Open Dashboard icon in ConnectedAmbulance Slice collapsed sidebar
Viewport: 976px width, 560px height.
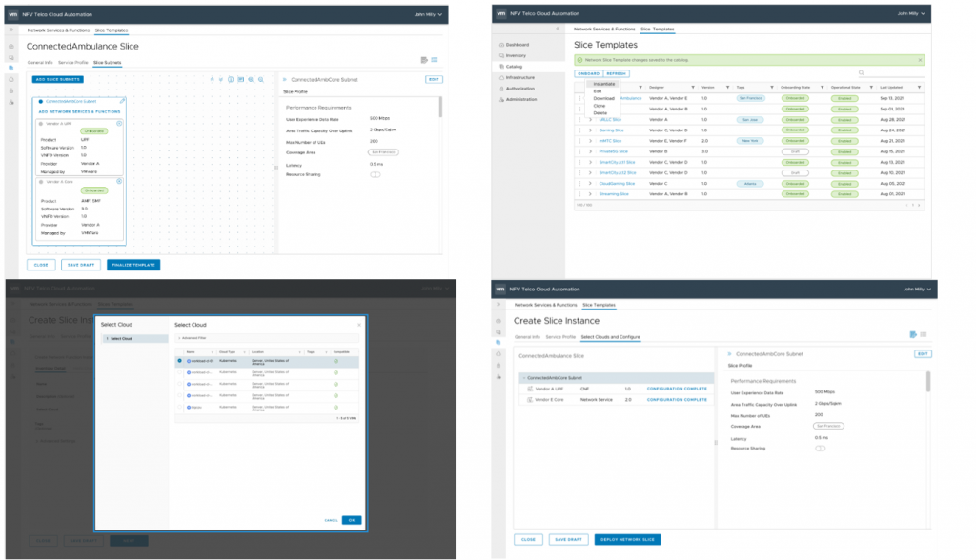(x=11, y=46)
